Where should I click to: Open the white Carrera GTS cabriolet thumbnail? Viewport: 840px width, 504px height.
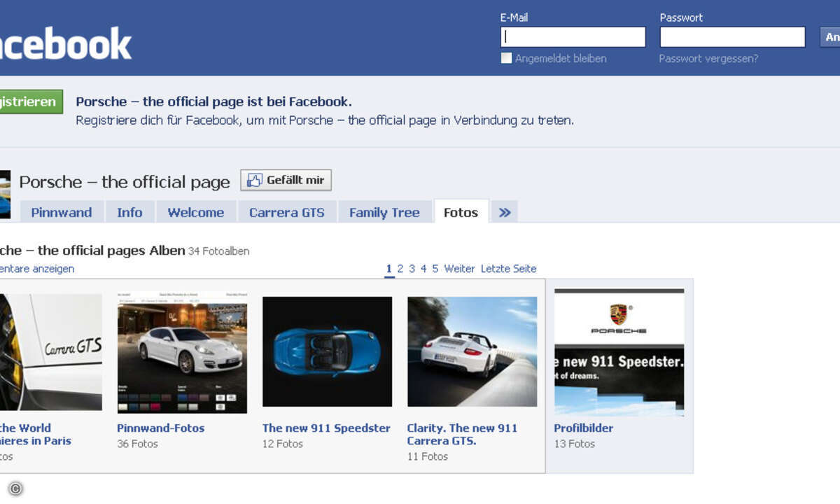pos(472,351)
